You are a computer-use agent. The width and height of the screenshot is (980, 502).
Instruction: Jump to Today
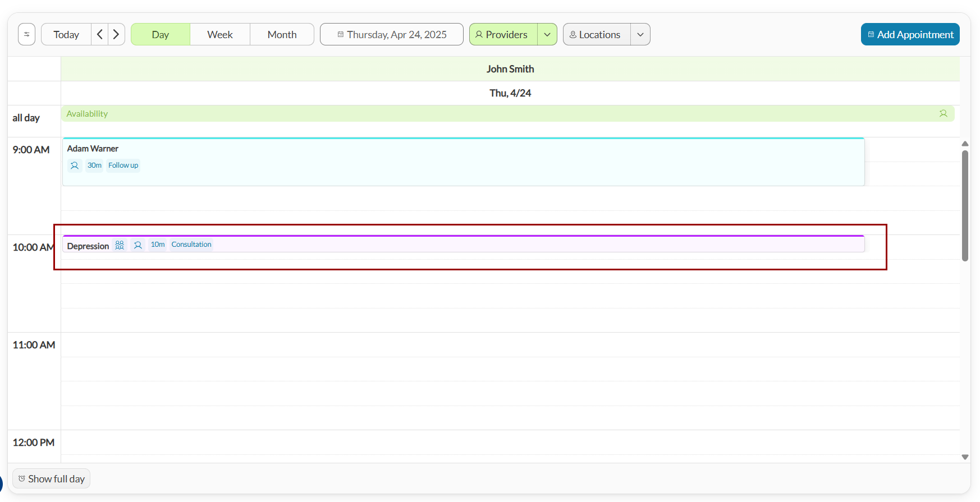coord(66,34)
